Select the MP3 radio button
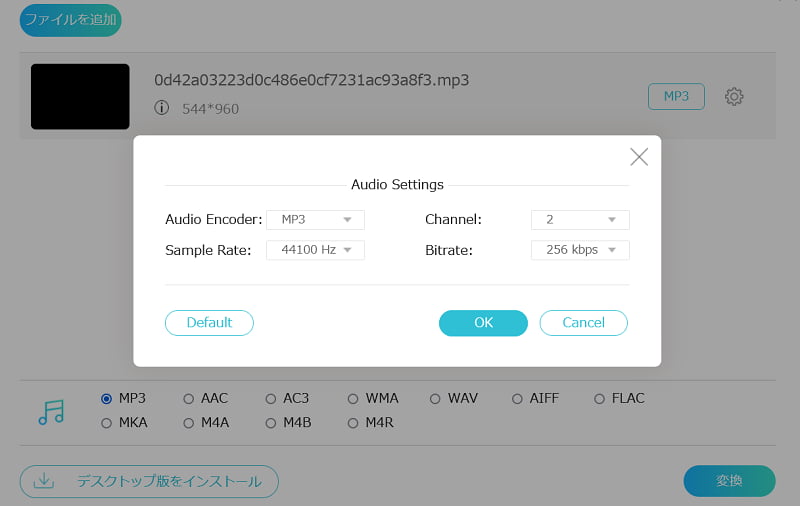This screenshot has height=506, width=800. tap(106, 398)
